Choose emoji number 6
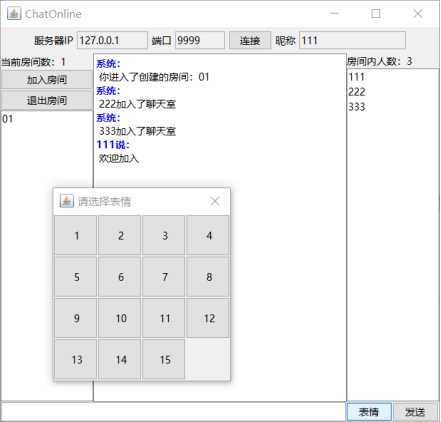Screen dimensions: 441x422 [x=120, y=277]
